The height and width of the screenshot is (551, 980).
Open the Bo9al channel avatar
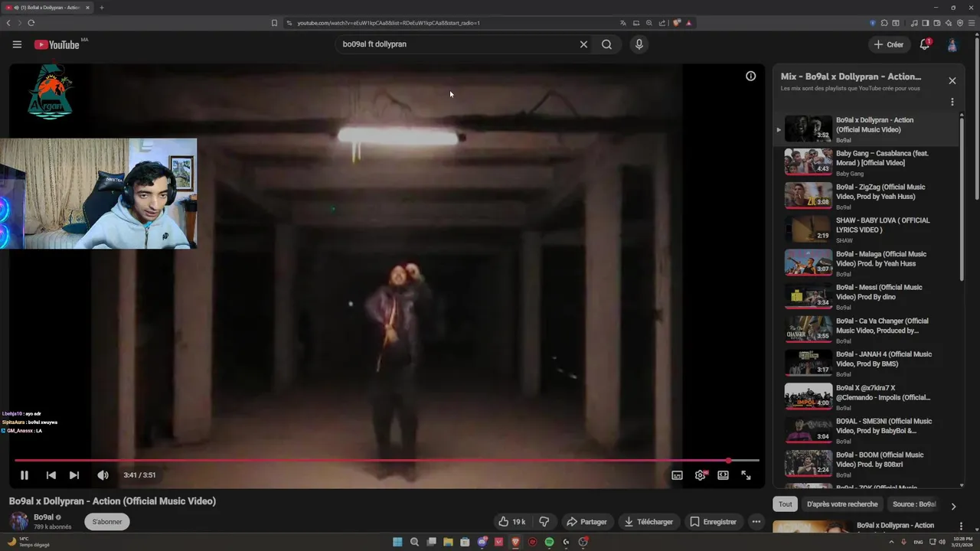[19, 521]
